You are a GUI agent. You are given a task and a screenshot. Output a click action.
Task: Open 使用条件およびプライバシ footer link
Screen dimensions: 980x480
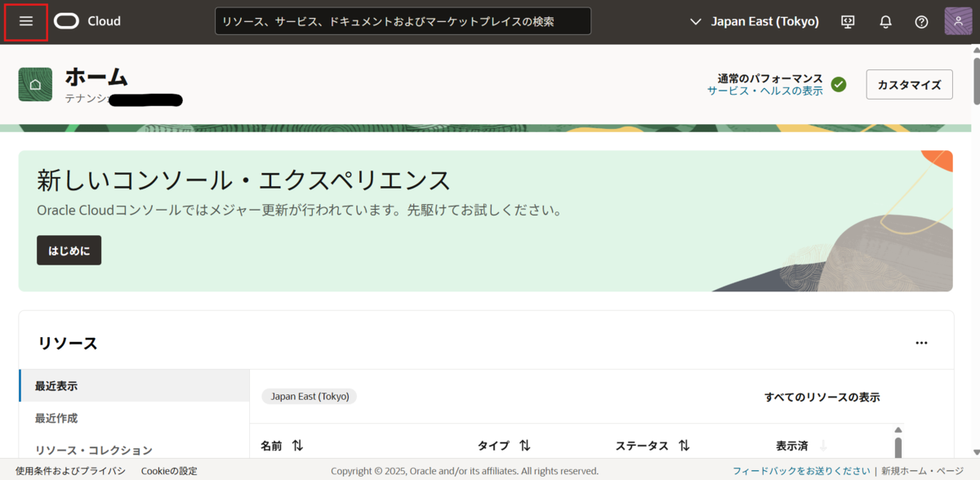(x=70, y=471)
